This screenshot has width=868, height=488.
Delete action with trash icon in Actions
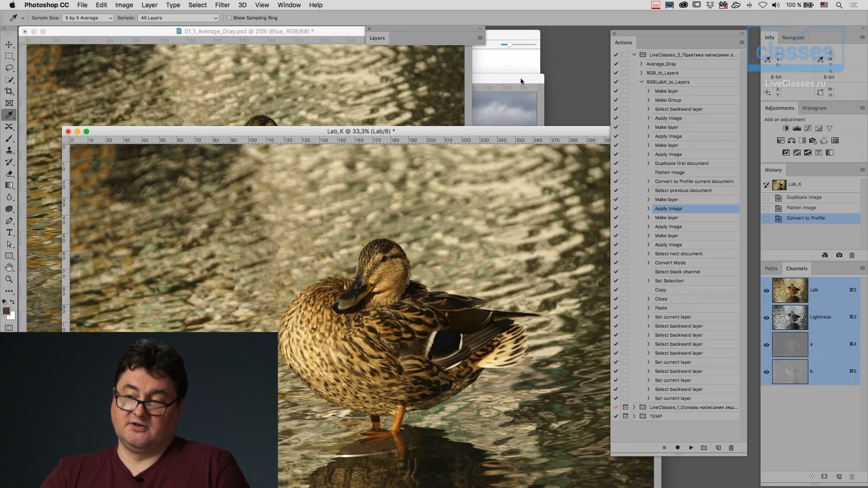731,448
